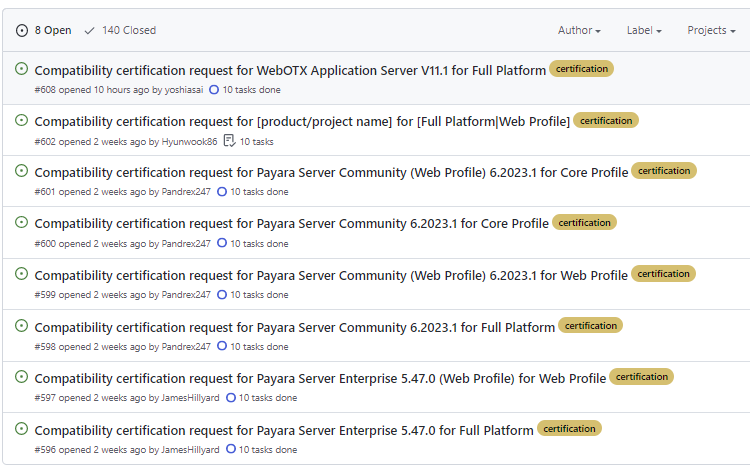Open the WebOTX Application Server V11.1 issue

click(290, 70)
